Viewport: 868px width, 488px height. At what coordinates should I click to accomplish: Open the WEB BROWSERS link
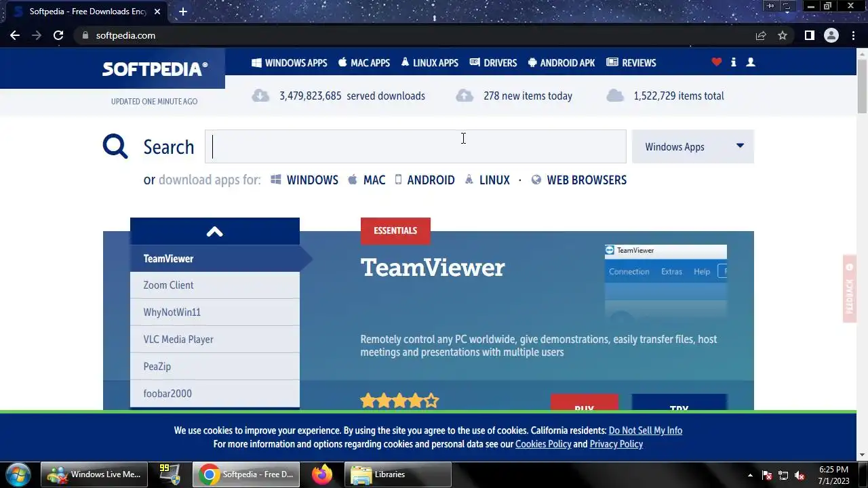(x=579, y=180)
